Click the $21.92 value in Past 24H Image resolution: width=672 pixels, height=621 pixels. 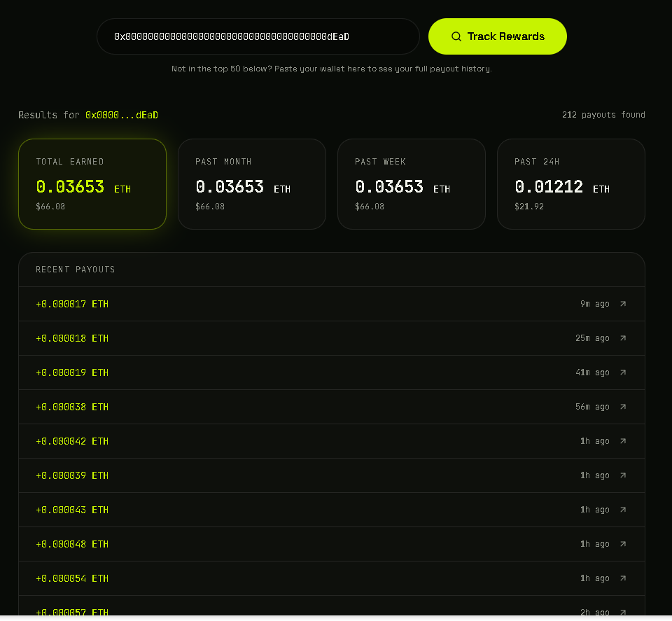529,206
